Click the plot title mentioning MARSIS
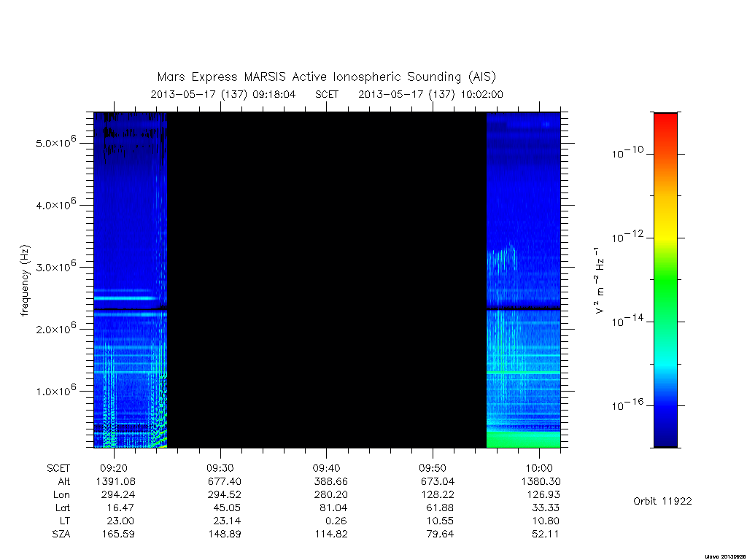 326,77
